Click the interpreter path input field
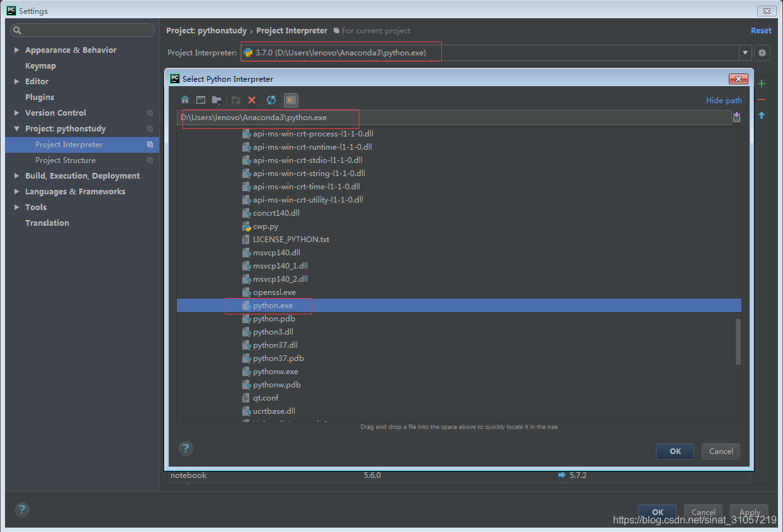The image size is (783, 532). click(x=454, y=118)
